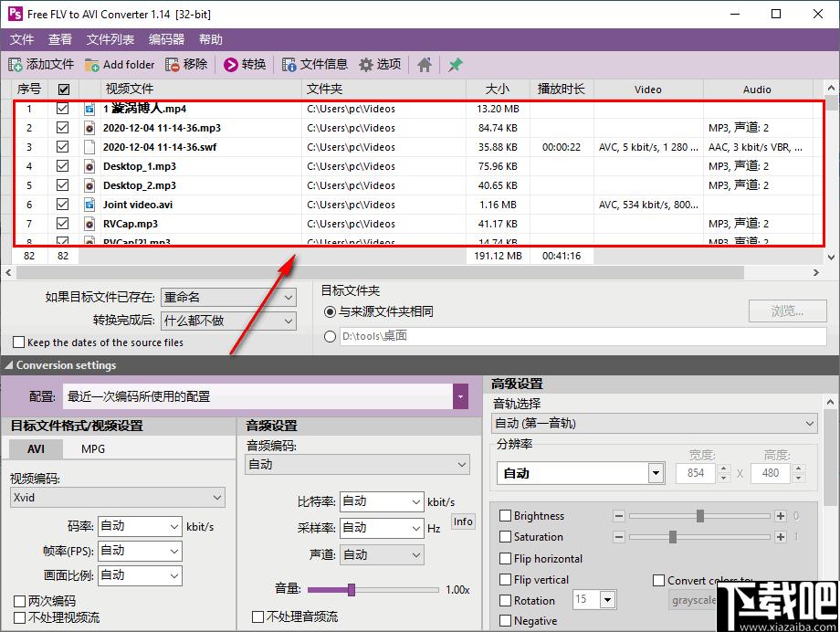This screenshot has height=632, width=840.
Task: Select the 1 漩涡博人.mp4 file row
Action: point(418,109)
